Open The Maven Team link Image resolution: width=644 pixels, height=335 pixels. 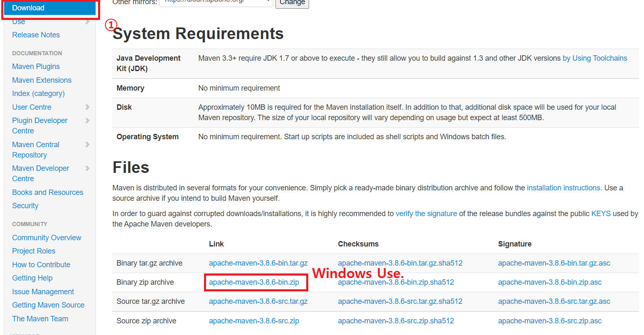pyautogui.click(x=40, y=319)
